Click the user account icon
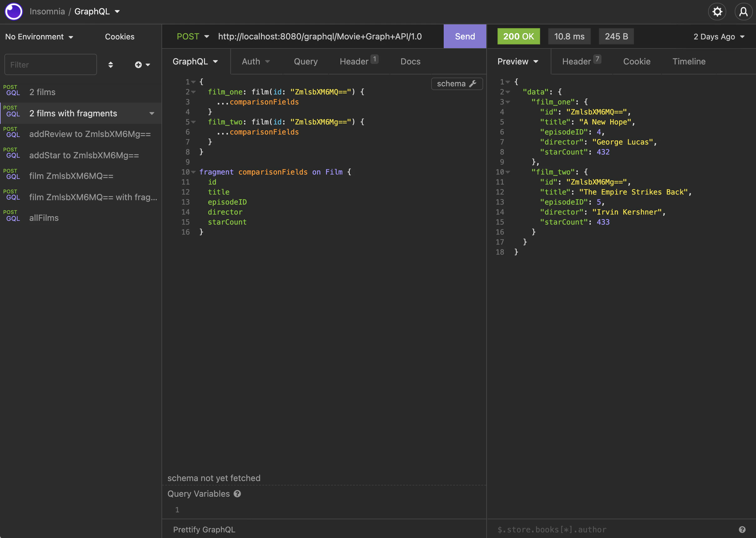Image resolution: width=756 pixels, height=538 pixels. click(743, 12)
